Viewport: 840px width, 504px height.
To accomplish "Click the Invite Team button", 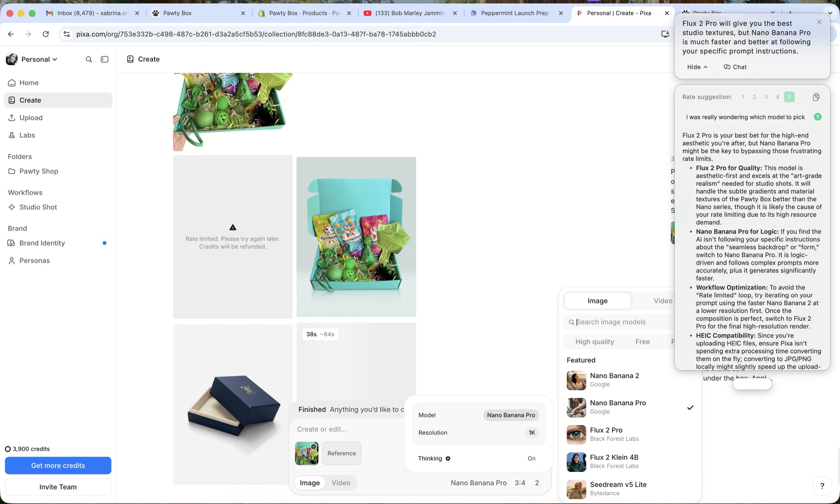I will [58, 487].
